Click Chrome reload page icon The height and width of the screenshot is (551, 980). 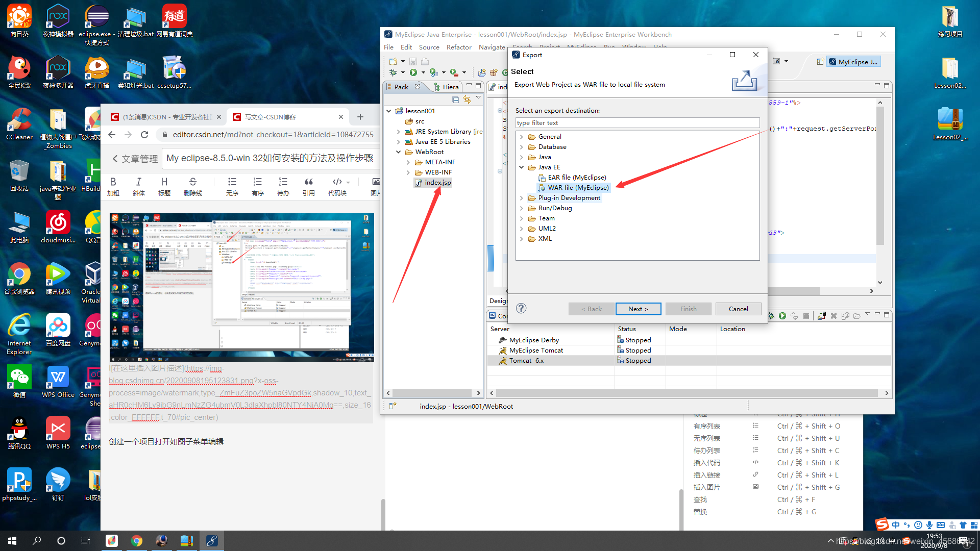coord(144,135)
